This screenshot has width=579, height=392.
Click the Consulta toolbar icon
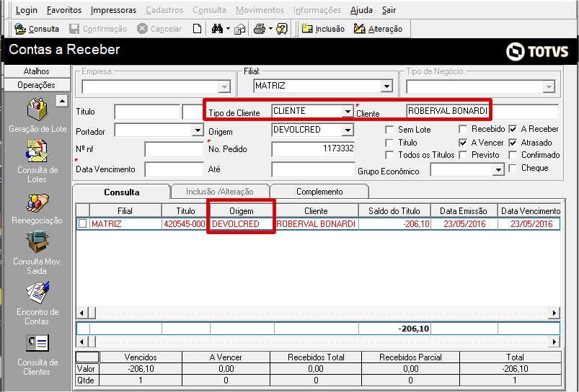click(20, 29)
